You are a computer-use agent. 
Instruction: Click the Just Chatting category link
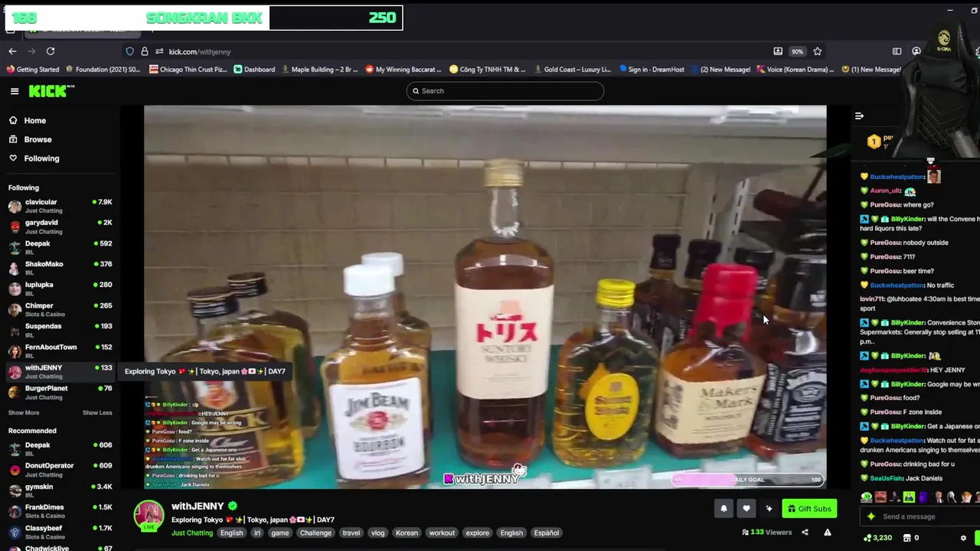point(192,533)
